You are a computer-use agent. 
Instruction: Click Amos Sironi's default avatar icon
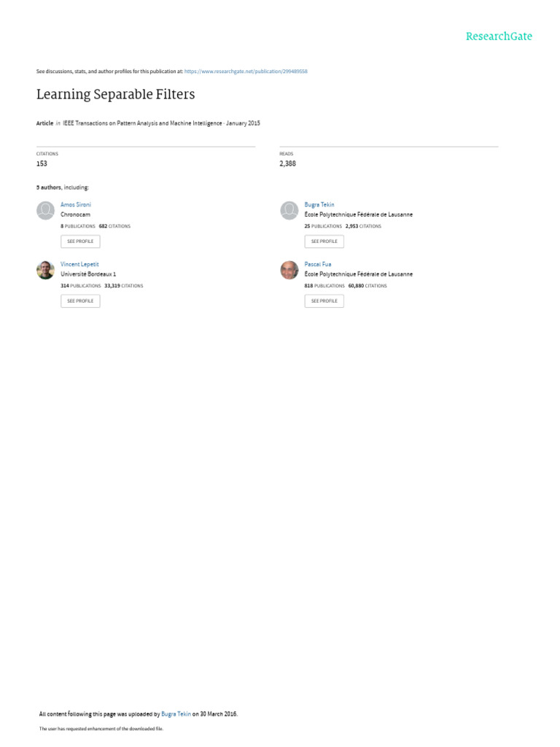click(46, 211)
